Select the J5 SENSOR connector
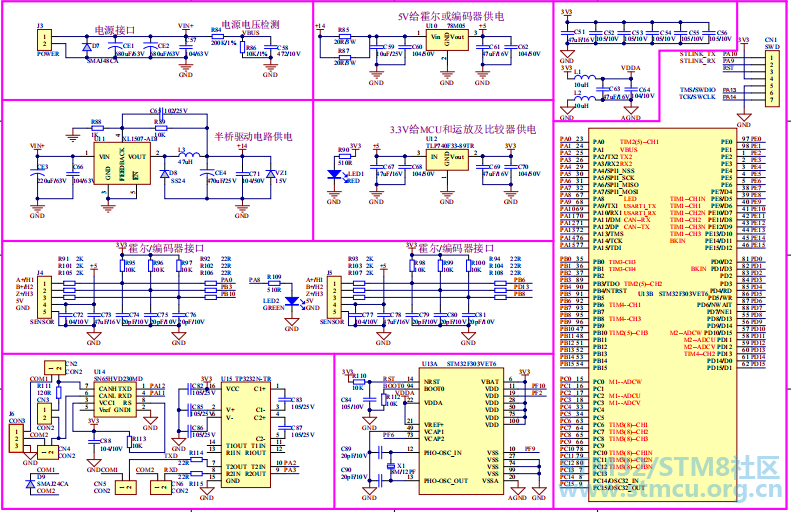Viewport: 791px width, 512px height. 334,298
